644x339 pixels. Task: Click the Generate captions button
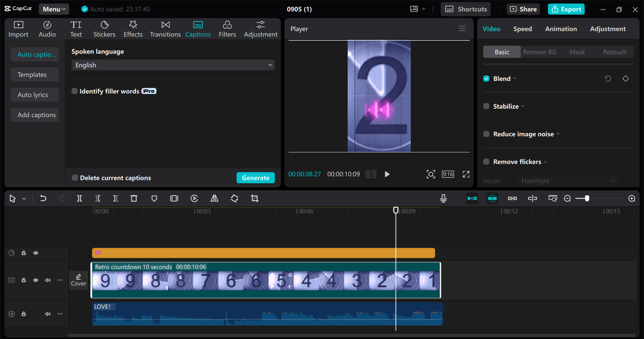[x=256, y=178]
